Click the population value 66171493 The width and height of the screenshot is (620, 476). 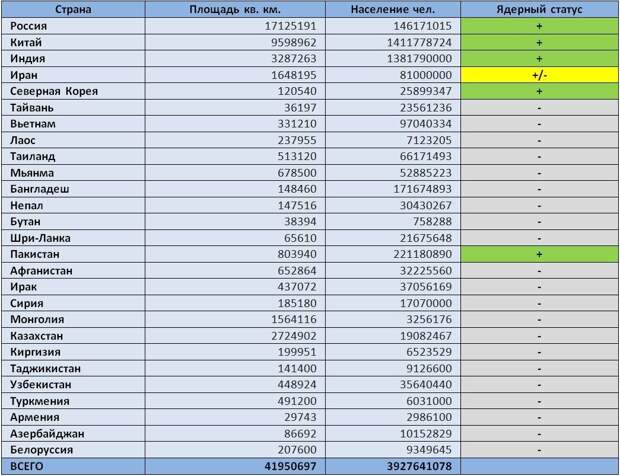point(425,157)
